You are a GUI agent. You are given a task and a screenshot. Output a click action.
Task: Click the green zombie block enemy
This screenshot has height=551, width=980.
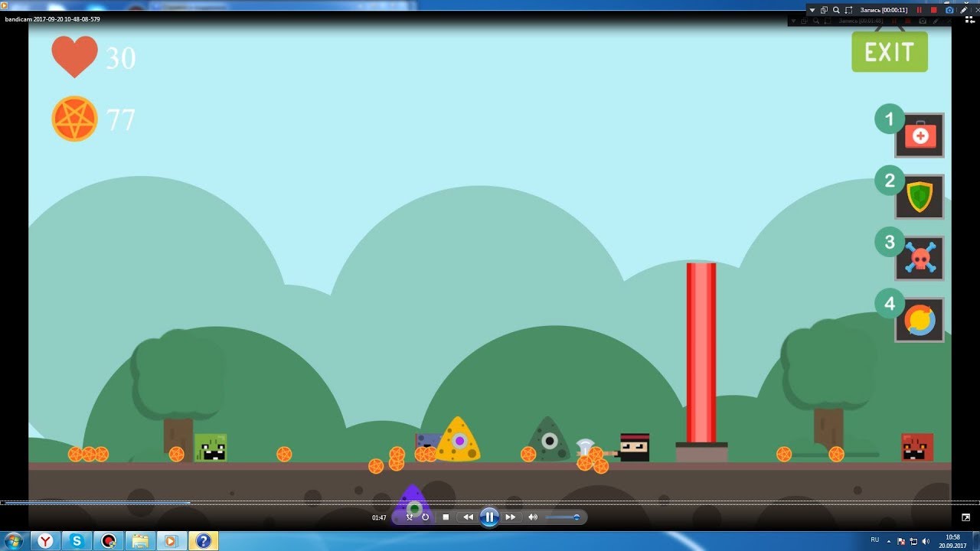(211, 448)
